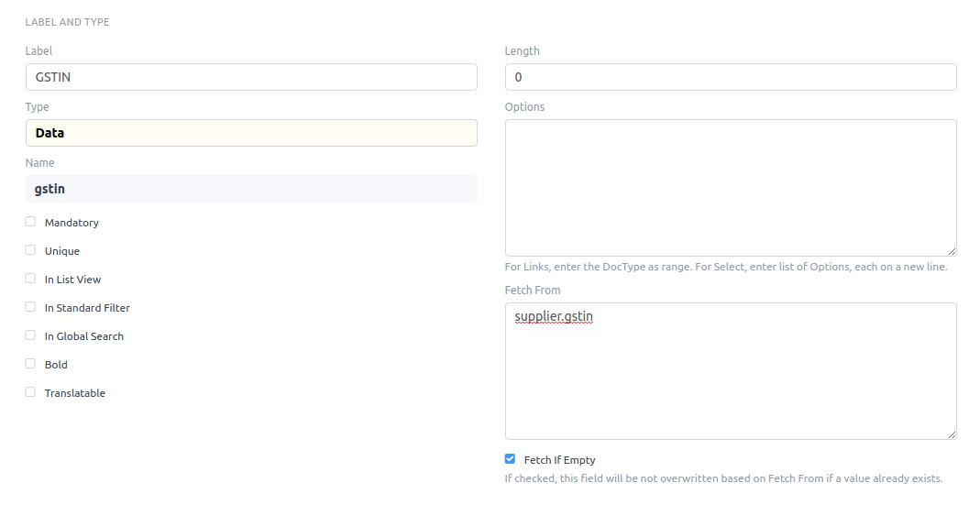The image size is (980, 505).
Task: Open the Type field set to Data
Action: 251,133
